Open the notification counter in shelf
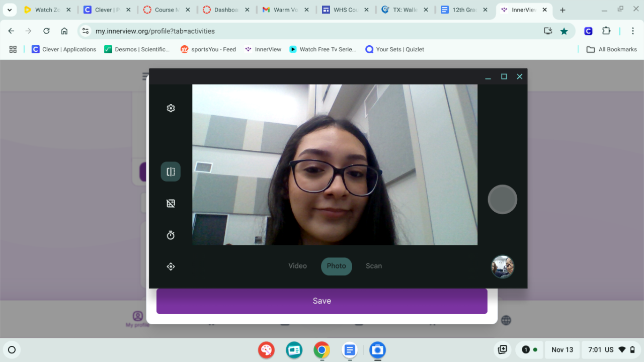 click(x=529, y=350)
